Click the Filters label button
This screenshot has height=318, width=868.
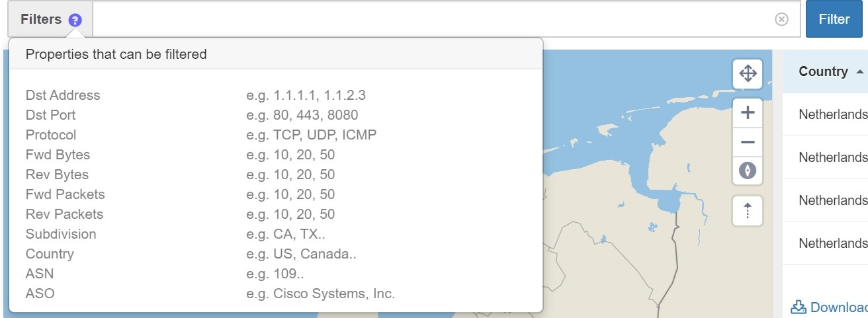[41, 20]
